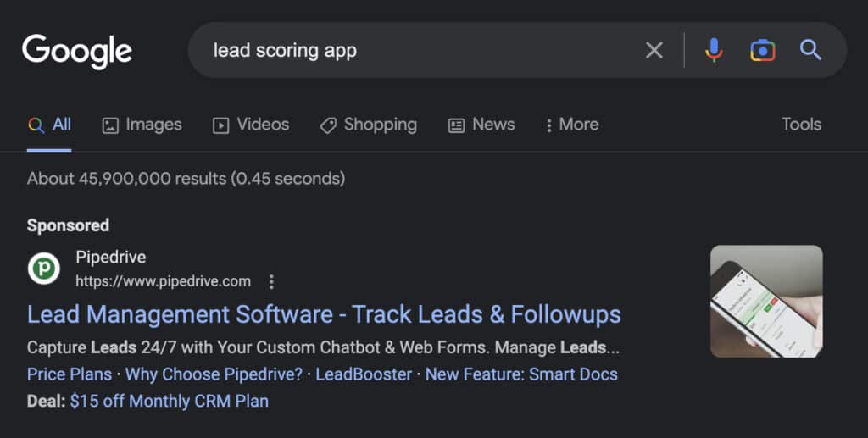868x438 pixels.
Task: Start voice search with microphone icon
Action: tap(714, 50)
